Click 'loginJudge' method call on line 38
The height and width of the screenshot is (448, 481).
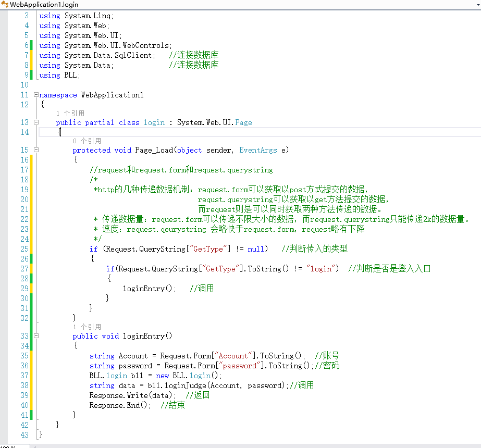tap(186, 385)
